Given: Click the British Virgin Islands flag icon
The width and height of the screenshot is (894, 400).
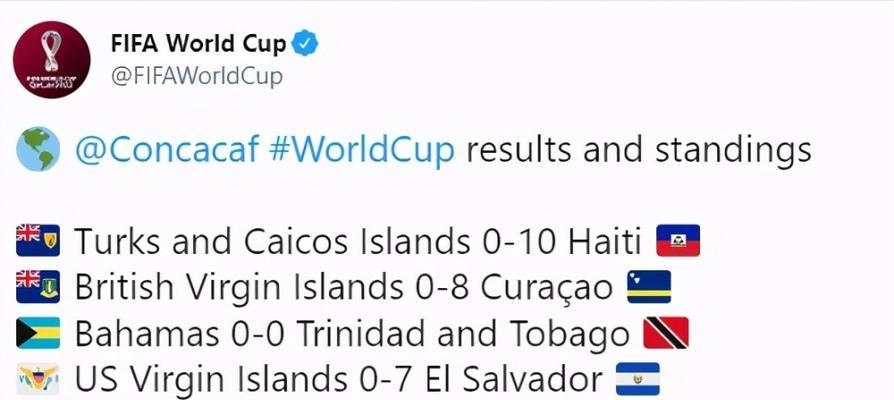Looking at the screenshot, I should click(x=38, y=287).
